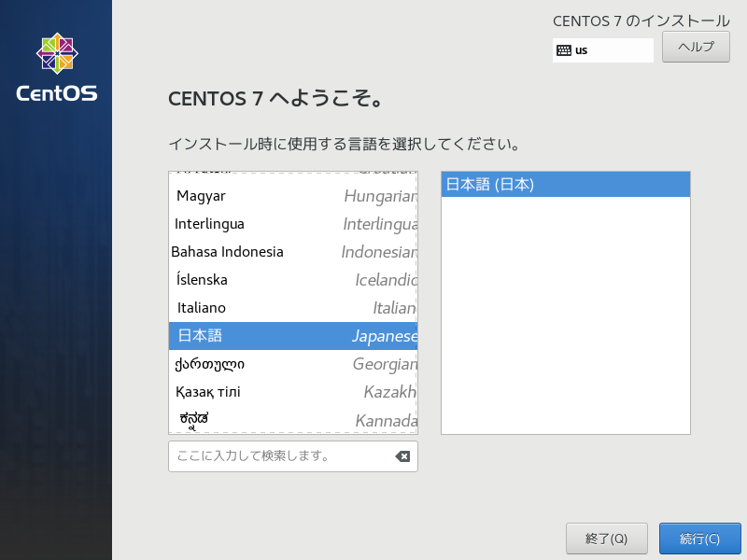Image resolution: width=747 pixels, height=560 pixels.
Task: Open help with the ヘルプ button
Action: click(x=696, y=47)
